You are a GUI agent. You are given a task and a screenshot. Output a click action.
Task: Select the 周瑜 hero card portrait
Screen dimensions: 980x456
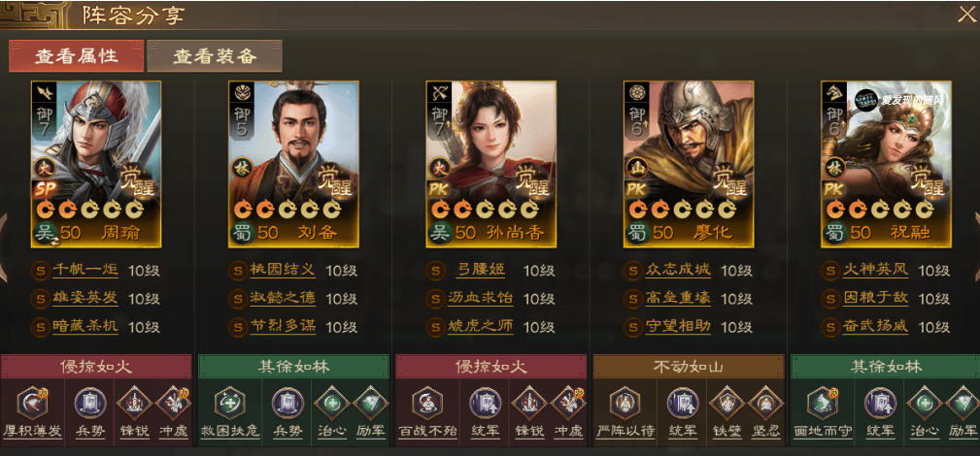pyautogui.click(x=95, y=164)
